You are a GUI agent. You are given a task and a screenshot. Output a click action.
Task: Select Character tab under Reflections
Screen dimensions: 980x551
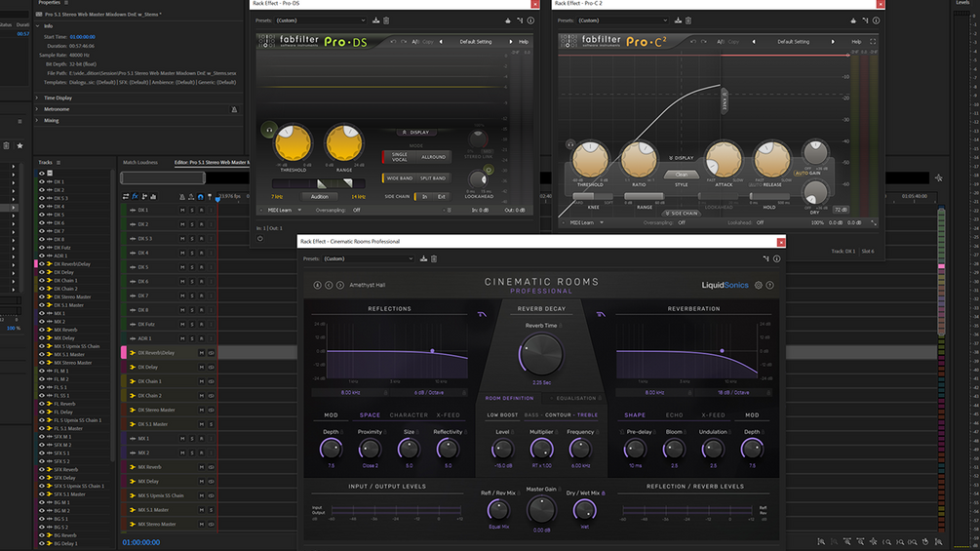(x=409, y=414)
